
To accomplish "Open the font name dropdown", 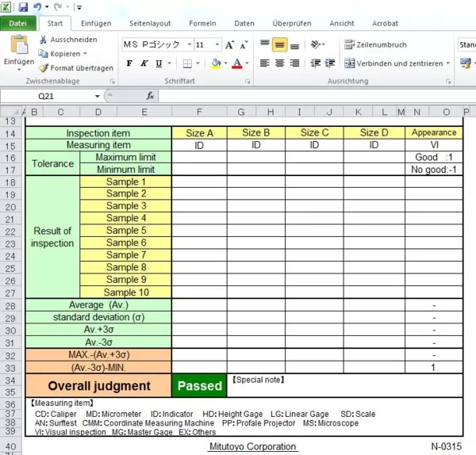I will tap(187, 45).
